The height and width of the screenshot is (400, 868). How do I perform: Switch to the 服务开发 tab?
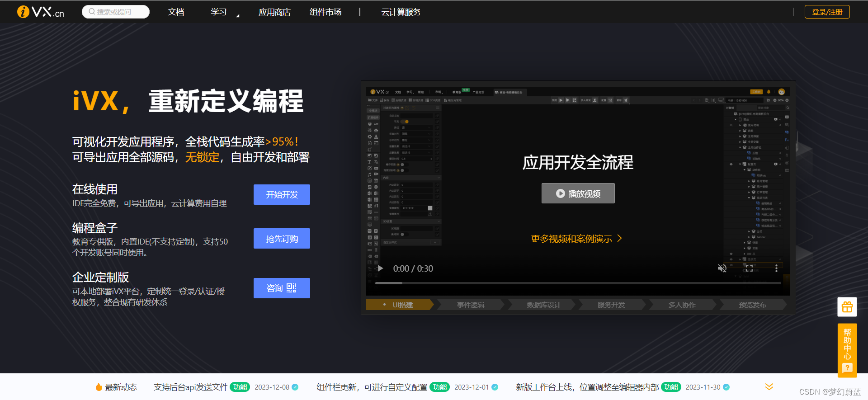[612, 305]
